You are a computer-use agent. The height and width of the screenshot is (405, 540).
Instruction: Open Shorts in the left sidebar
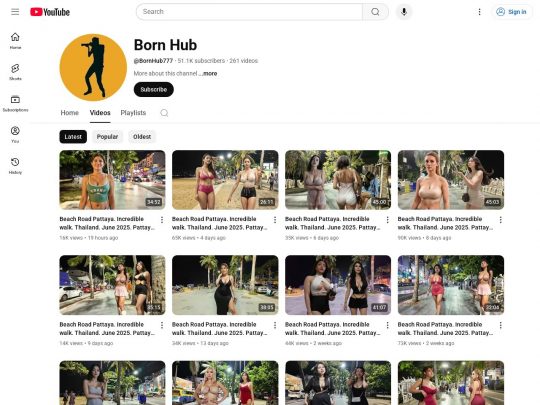pyautogui.click(x=15, y=72)
